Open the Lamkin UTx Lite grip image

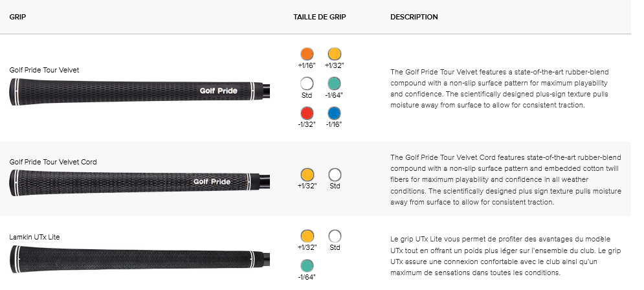(x=140, y=259)
